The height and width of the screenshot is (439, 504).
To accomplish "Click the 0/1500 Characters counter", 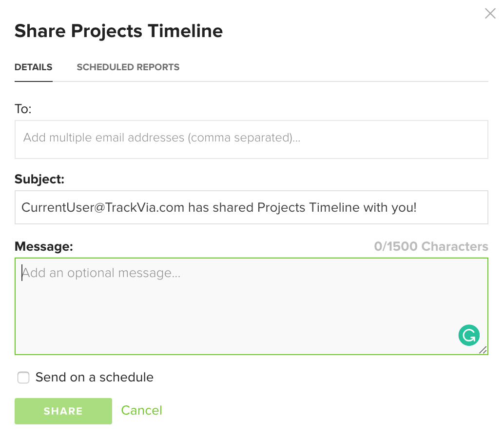I will (431, 246).
